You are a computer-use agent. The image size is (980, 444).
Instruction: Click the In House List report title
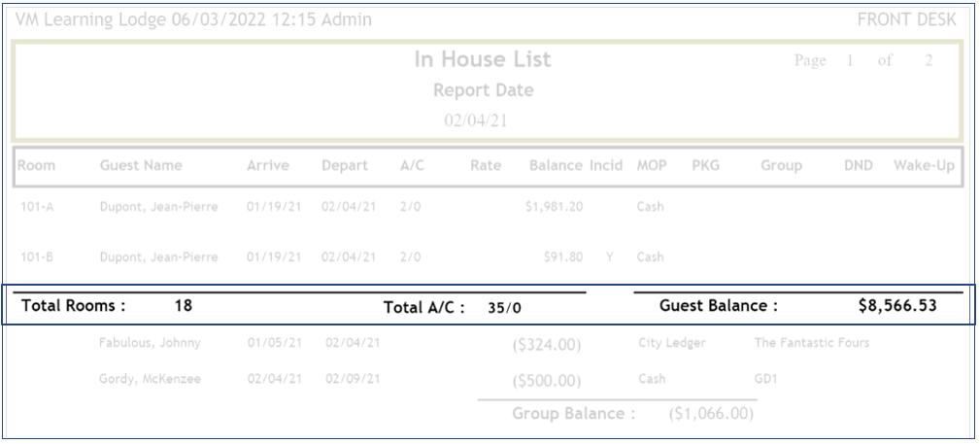coord(482,59)
